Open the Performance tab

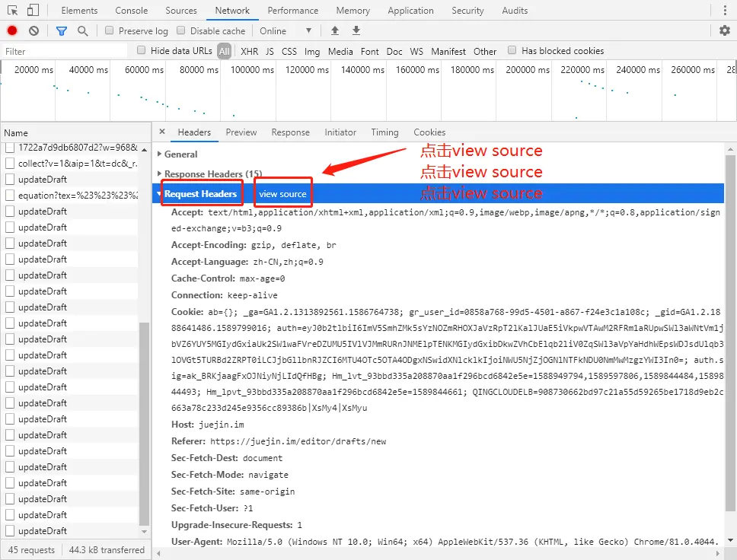(293, 11)
